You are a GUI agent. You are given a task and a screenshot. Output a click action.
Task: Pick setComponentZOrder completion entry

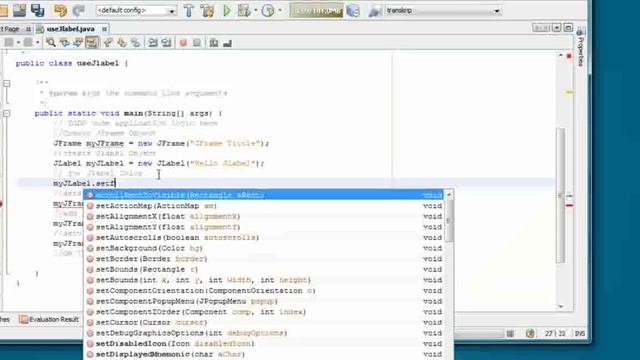pos(264,312)
